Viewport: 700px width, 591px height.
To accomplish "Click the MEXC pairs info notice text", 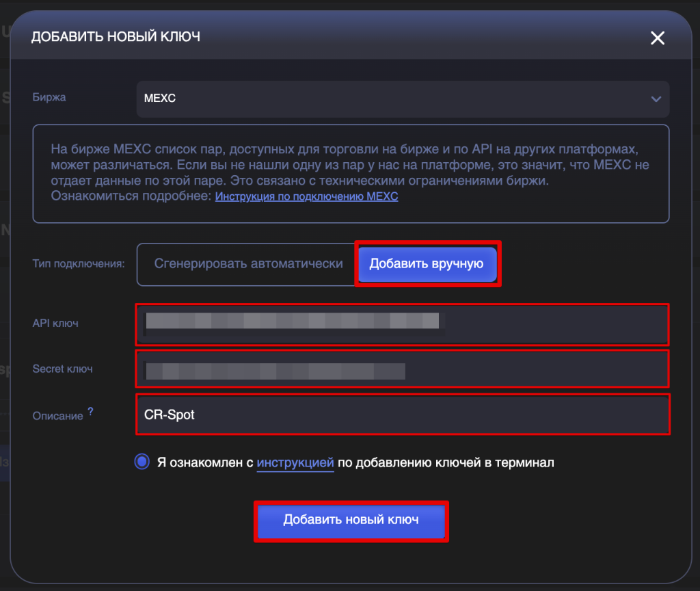I will 350,165.
